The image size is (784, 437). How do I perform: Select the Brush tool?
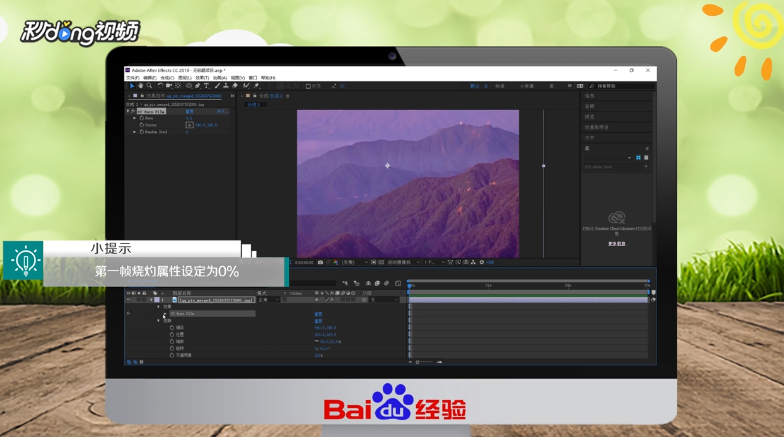coord(218,86)
